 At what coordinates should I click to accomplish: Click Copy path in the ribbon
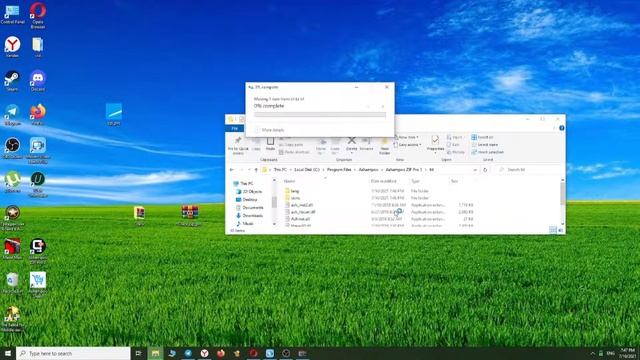pyautogui.click(x=291, y=145)
